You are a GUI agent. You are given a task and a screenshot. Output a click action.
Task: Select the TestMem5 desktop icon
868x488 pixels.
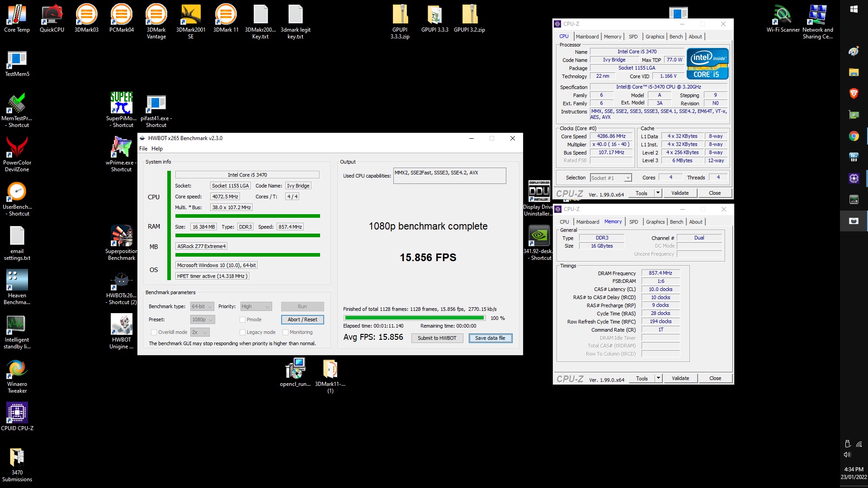coord(17,63)
